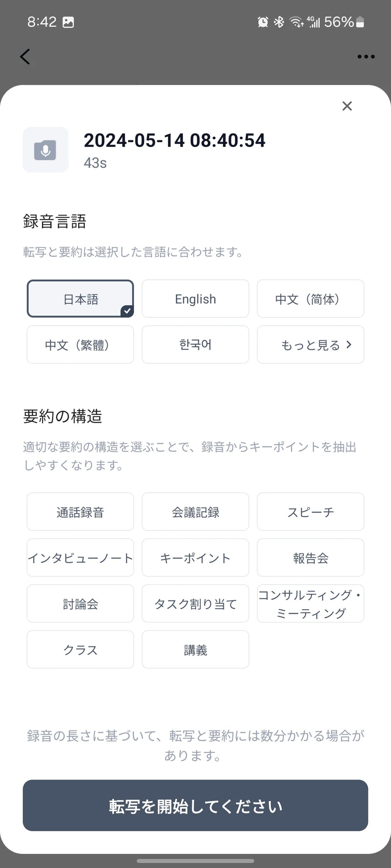
Task: Select English as recording language
Action: pos(195,299)
